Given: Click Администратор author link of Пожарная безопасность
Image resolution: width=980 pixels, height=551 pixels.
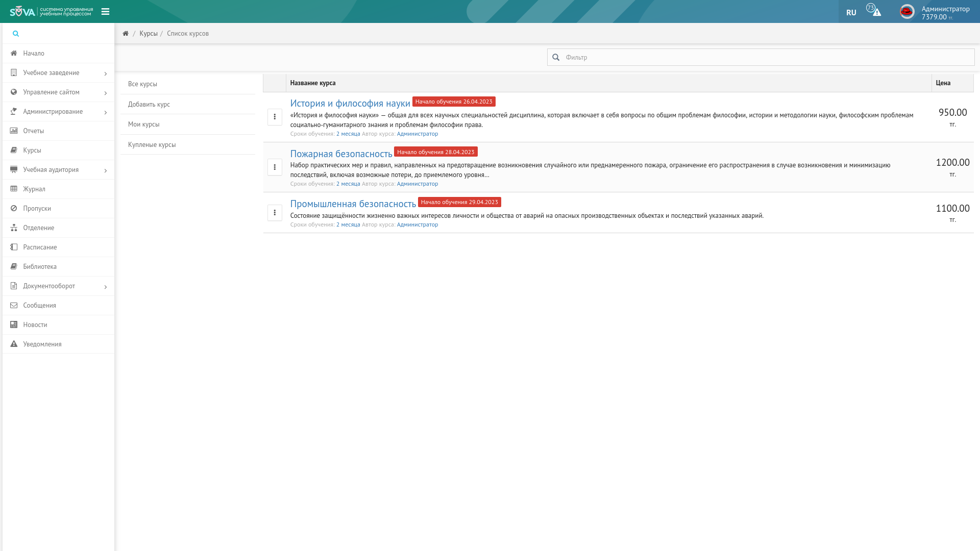Looking at the screenshot, I should (417, 184).
